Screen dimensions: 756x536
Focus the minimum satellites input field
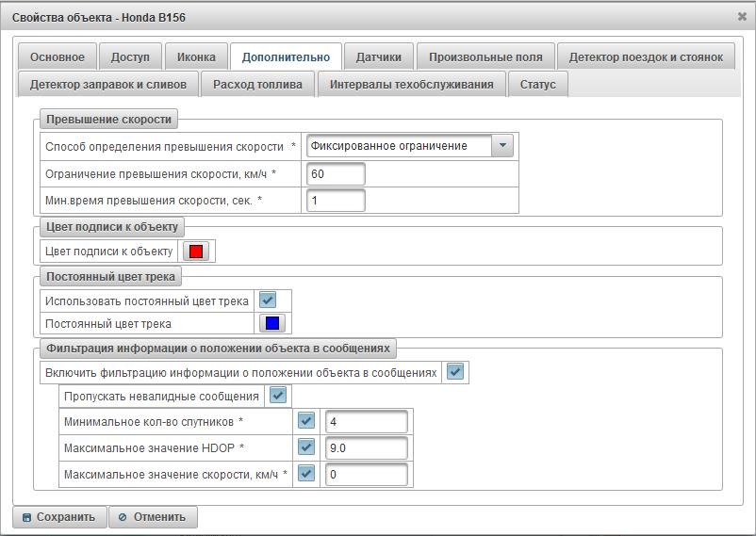[x=365, y=421]
